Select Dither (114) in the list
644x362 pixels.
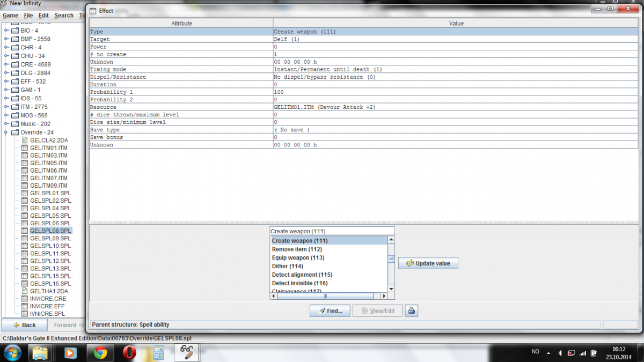click(328, 266)
